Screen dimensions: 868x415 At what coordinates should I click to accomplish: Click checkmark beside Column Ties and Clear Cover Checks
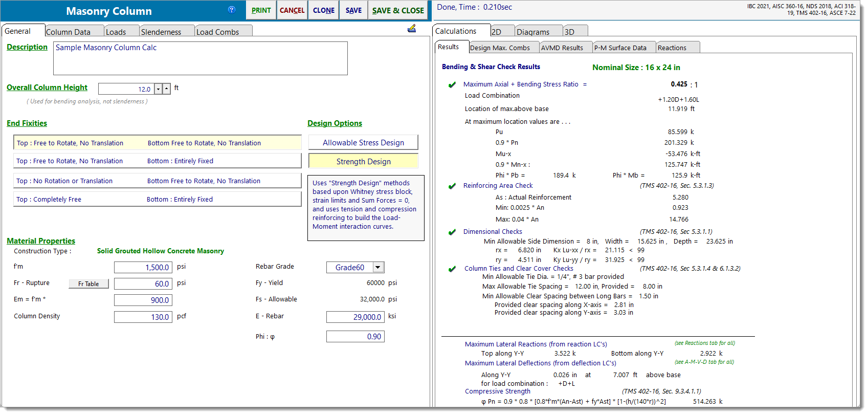click(452, 269)
